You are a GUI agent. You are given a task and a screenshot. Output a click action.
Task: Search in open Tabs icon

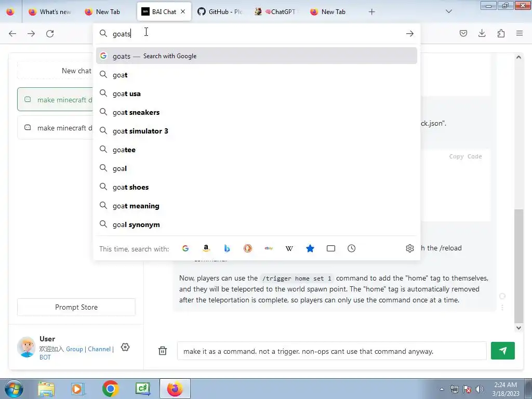pyautogui.click(x=331, y=248)
